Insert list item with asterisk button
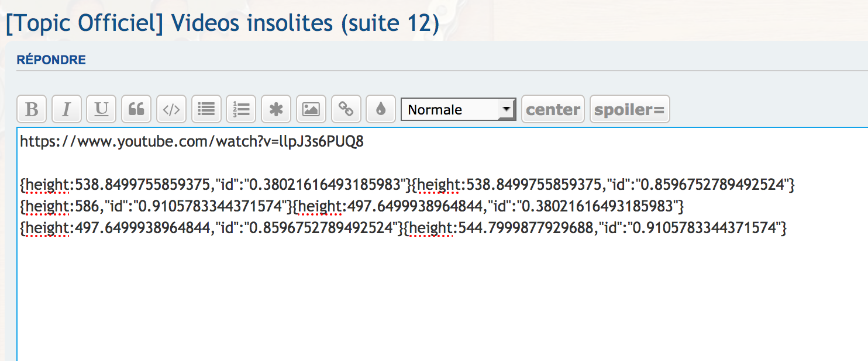The height and width of the screenshot is (361, 868). pos(276,109)
